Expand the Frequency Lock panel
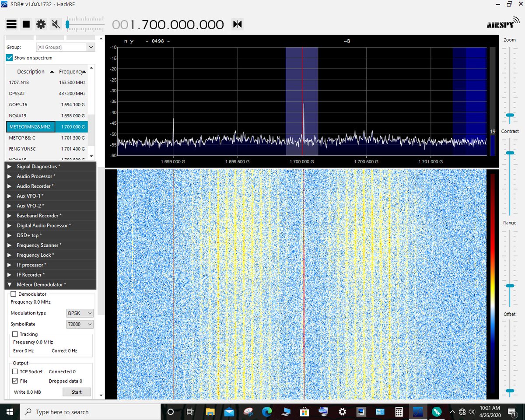 click(50, 255)
